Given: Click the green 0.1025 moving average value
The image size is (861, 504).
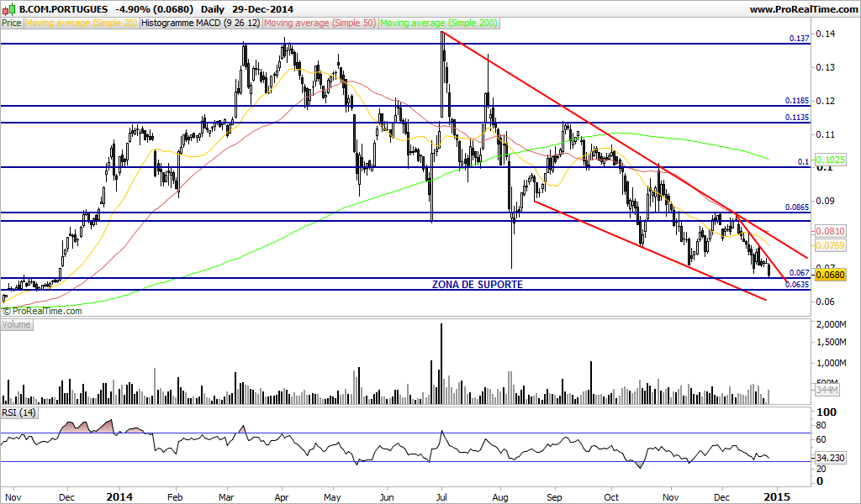Looking at the screenshot, I should [x=830, y=160].
